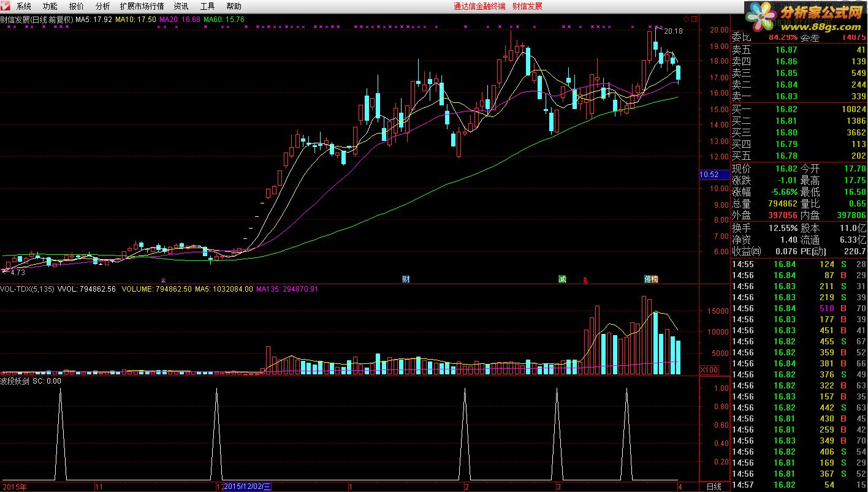Click the red $ marker under the chart
Viewport: 868px width, 492px height.
click(585, 280)
